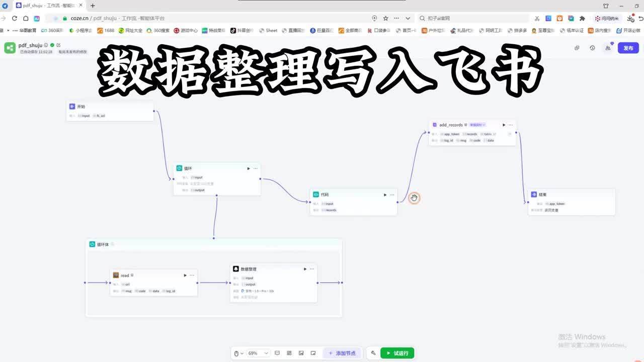Open the more options menu on the 数据整理 node
The height and width of the screenshot is (362, 644).
click(x=311, y=268)
